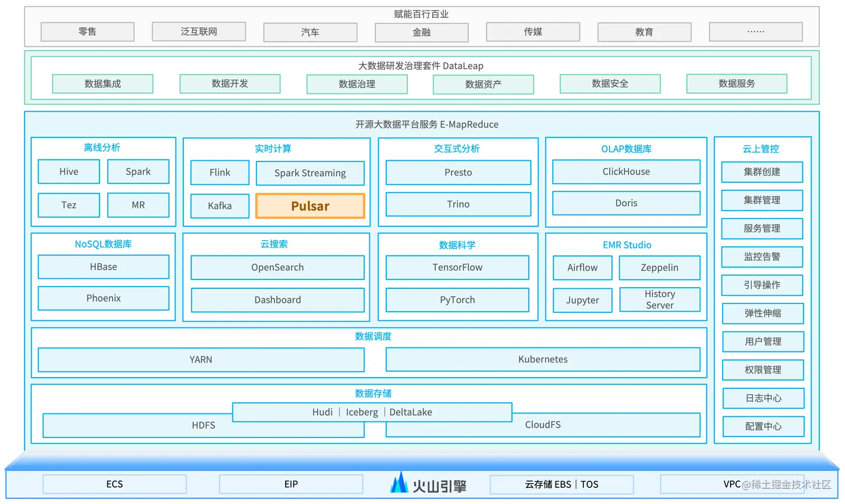The height and width of the screenshot is (504, 845).
Task: Click the Kafka box
Action: pyautogui.click(x=220, y=206)
